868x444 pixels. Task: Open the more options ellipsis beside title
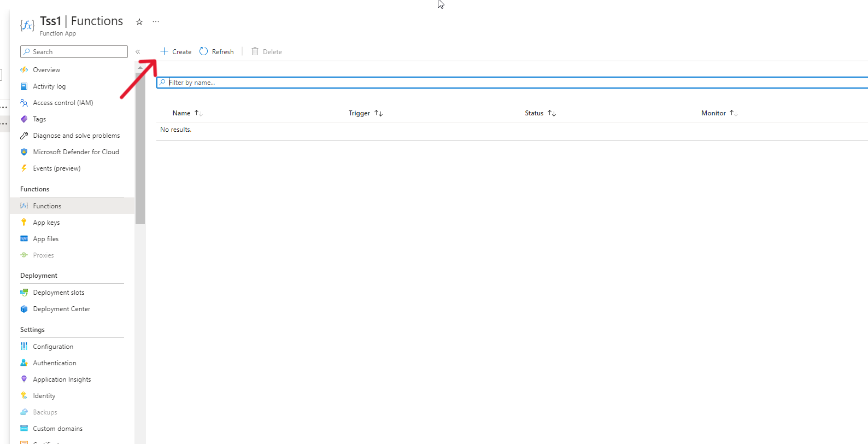(156, 22)
